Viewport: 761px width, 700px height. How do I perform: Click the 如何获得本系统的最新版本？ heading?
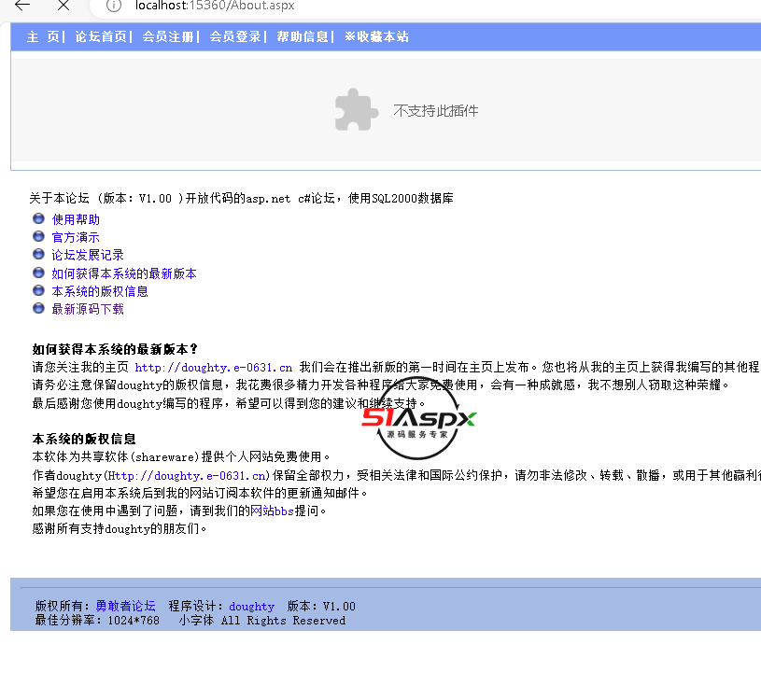point(115,349)
